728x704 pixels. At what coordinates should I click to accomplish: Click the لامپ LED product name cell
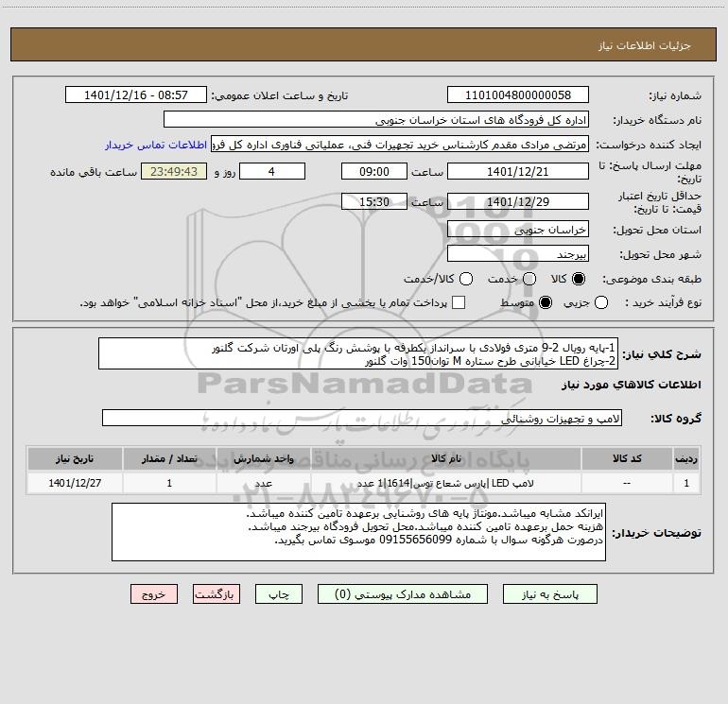[445, 483]
